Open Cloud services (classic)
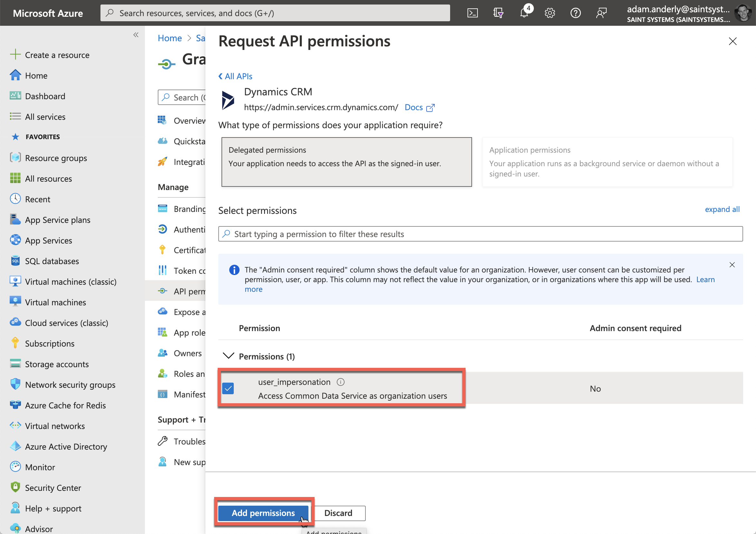Image resolution: width=756 pixels, height=534 pixels. point(67,323)
